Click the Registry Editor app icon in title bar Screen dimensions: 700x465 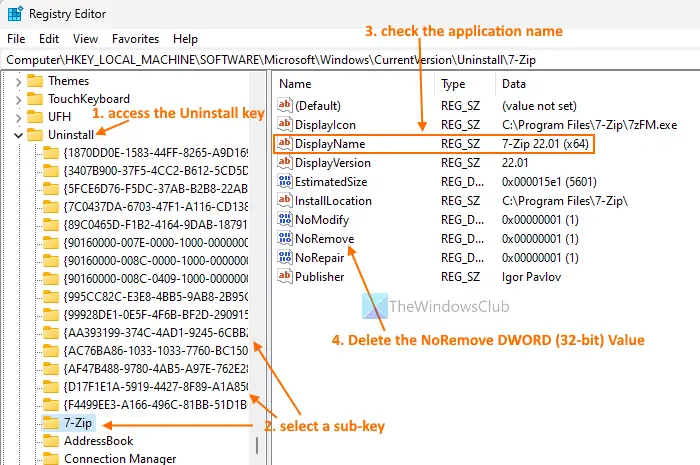[x=15, y=14]
